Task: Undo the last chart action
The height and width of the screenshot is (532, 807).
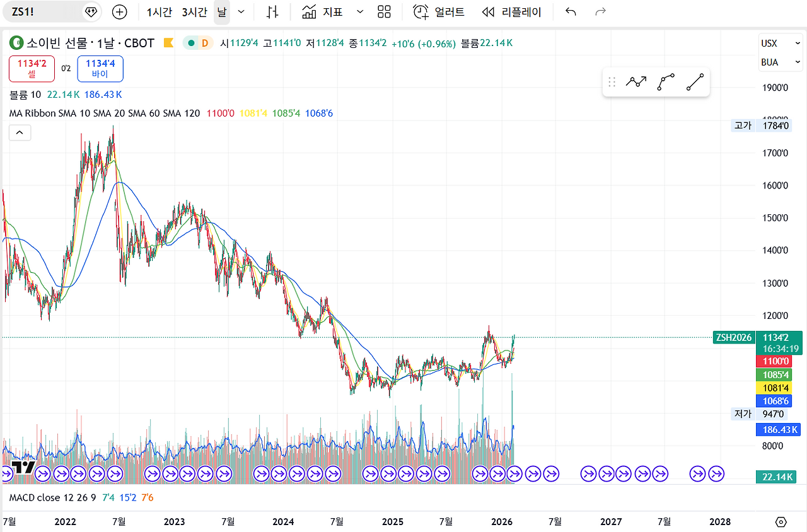Action: click(571, 12)
